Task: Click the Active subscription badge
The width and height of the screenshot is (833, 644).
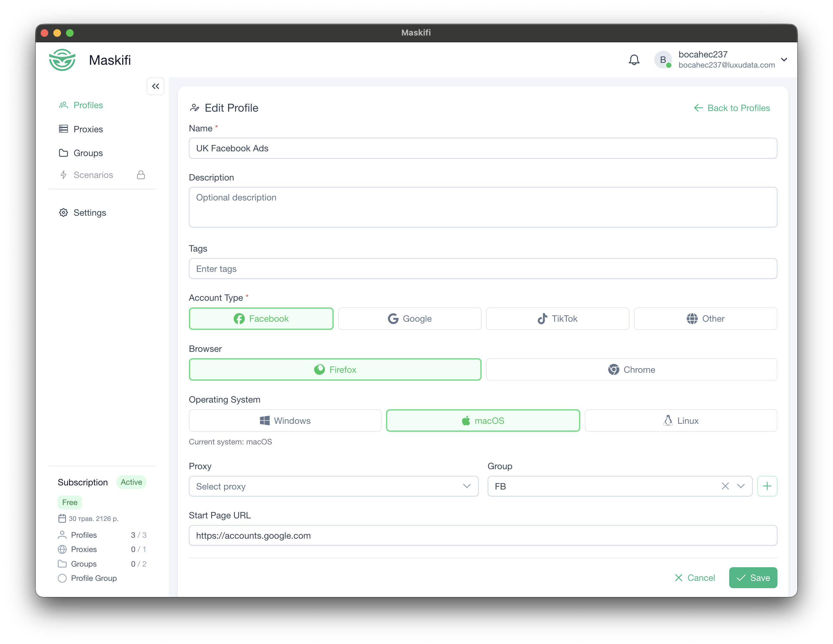Action: point(132,483)
